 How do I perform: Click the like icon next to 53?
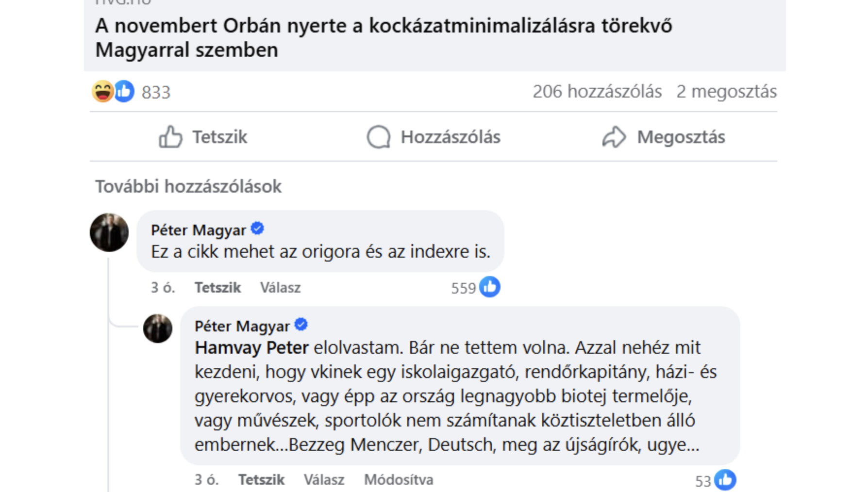tap(725, 480)
